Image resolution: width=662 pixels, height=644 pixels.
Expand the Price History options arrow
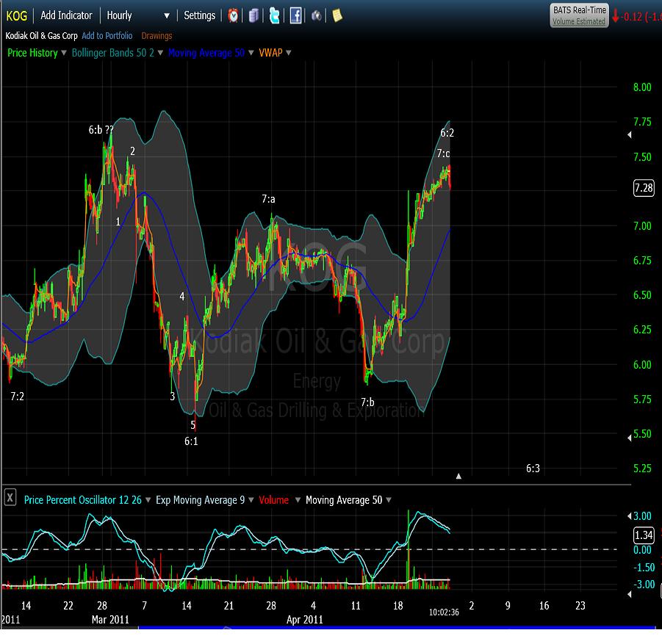65,53
